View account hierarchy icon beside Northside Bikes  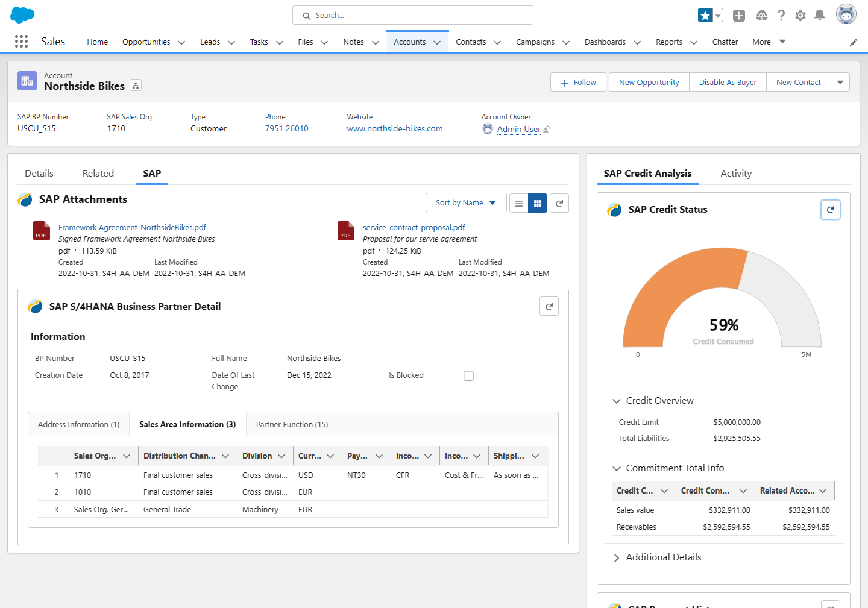click(x=136, y=86)
